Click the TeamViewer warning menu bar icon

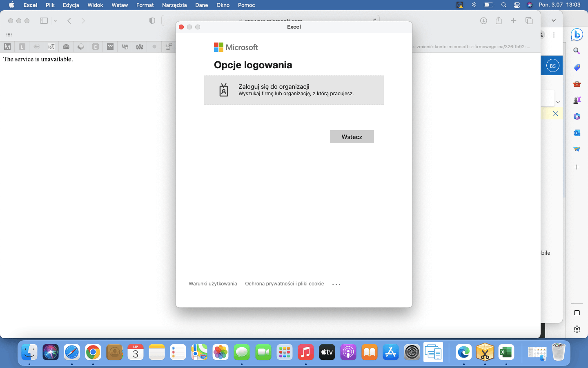point(460,5)
